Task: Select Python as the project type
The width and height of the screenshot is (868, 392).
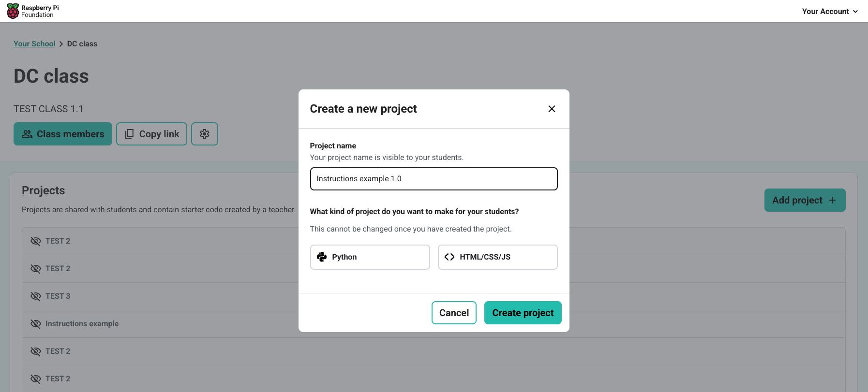Action: pos(370,257)
